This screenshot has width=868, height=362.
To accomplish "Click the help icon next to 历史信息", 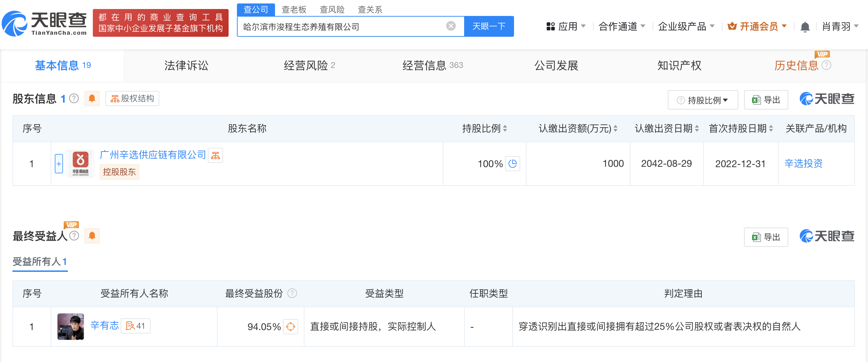I will click(826, 65).
